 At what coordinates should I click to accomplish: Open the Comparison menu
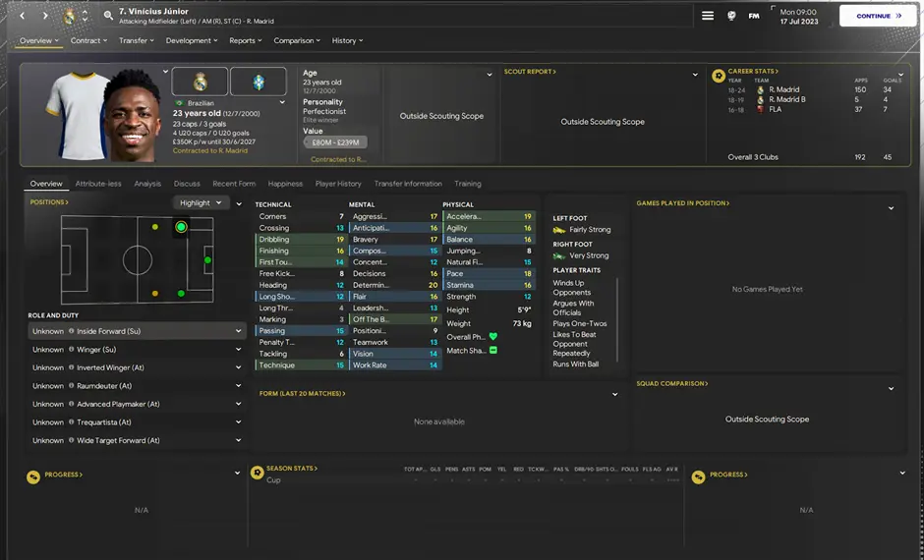tap(297, 40)
